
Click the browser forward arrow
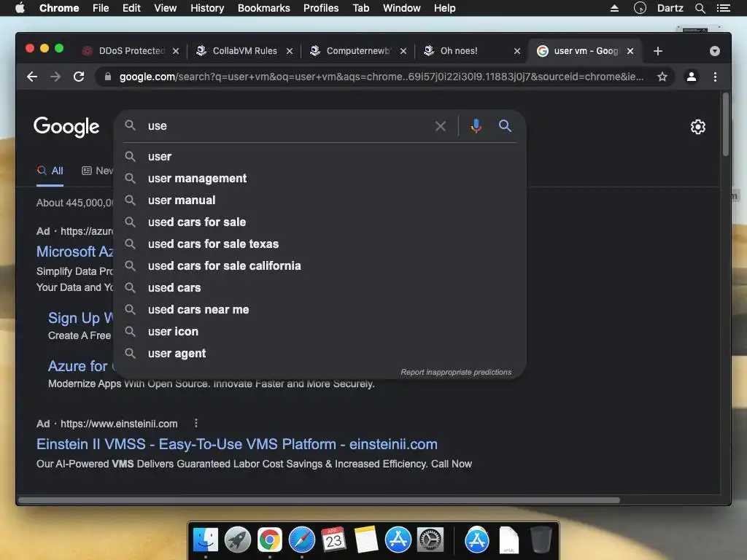click(x=55, y=77)
